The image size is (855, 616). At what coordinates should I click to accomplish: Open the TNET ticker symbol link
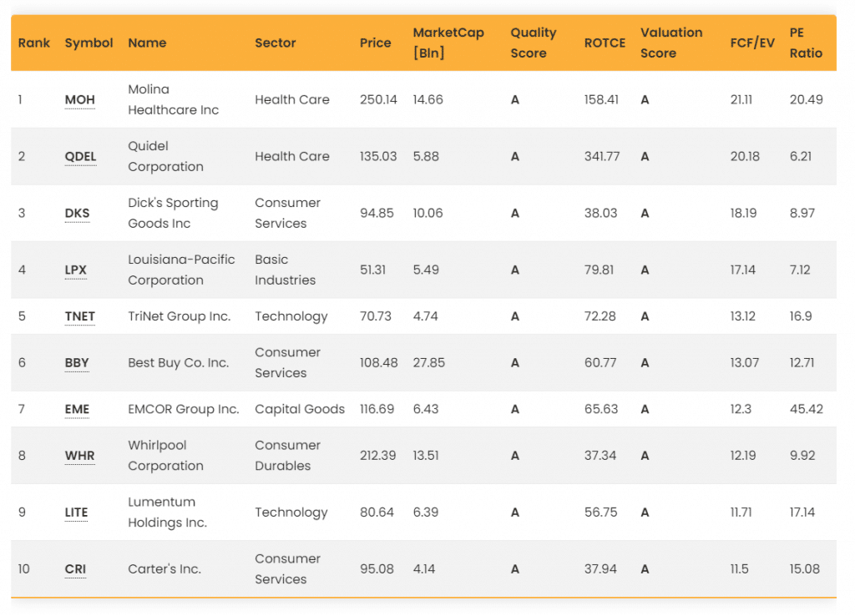coord(79,316)
